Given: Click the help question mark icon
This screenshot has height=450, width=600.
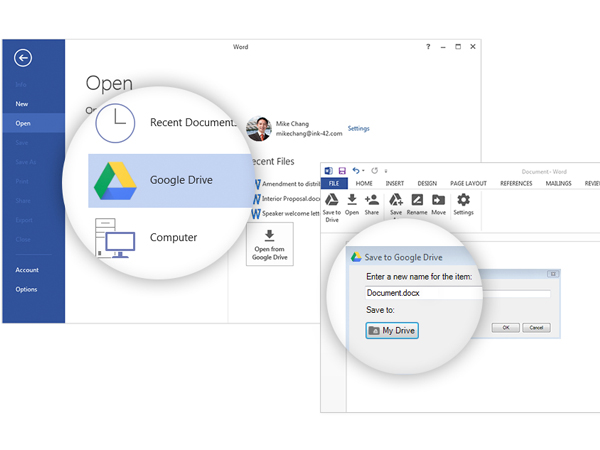Looking at the screenshot, I should (x=428, y=47).
